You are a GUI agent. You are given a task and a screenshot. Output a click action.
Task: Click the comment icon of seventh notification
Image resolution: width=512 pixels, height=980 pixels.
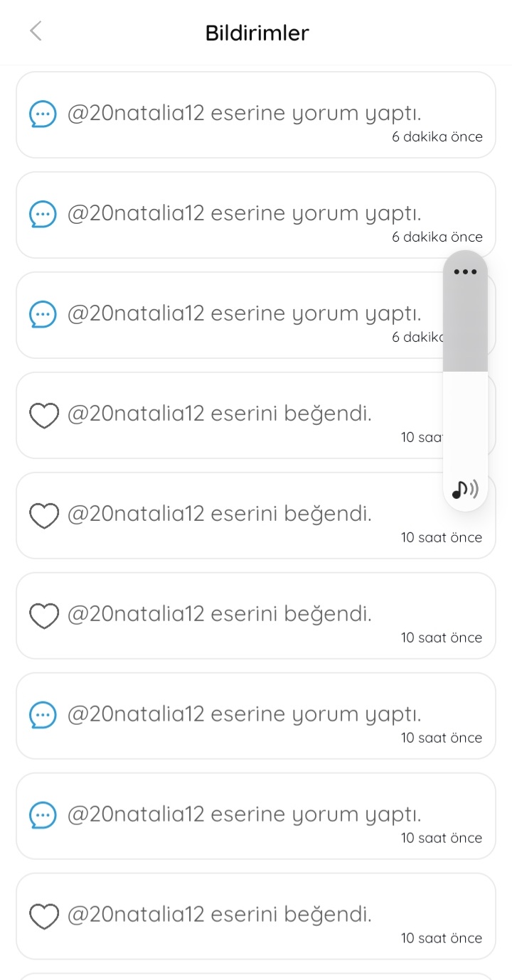(x=43, y=715)
